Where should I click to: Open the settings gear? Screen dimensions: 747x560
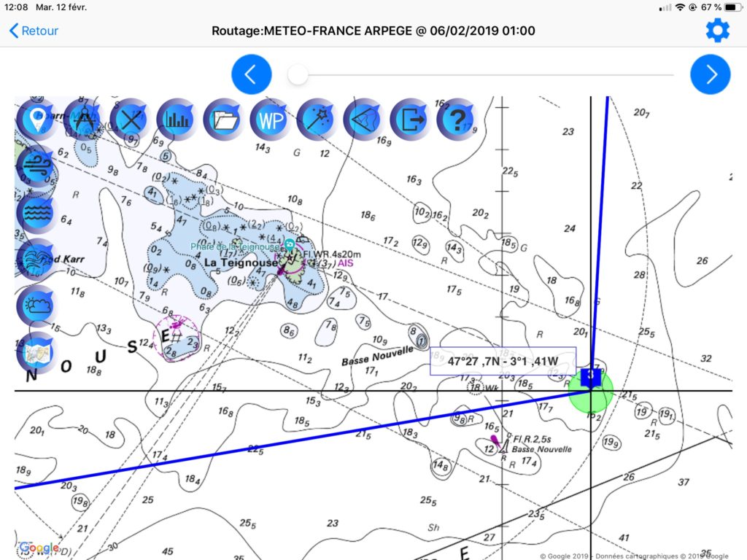click(717, 31)
